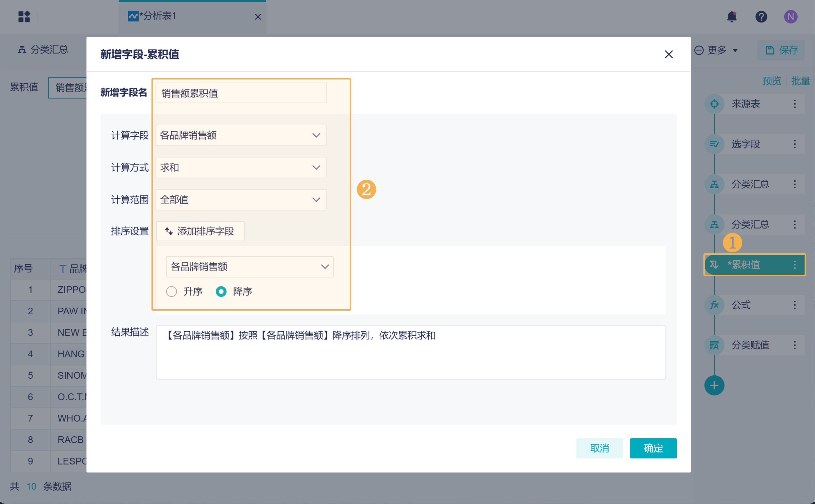
Task: Select the 降序 radio button
Action: coord(221,292)
